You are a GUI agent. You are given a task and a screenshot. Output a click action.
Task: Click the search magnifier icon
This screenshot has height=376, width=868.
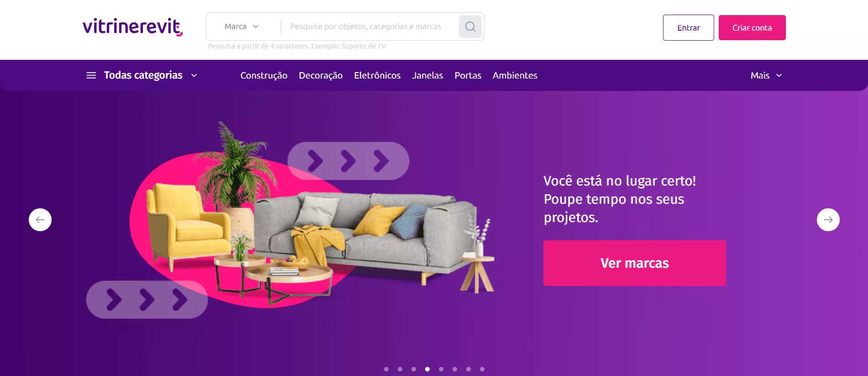[470, 26]
